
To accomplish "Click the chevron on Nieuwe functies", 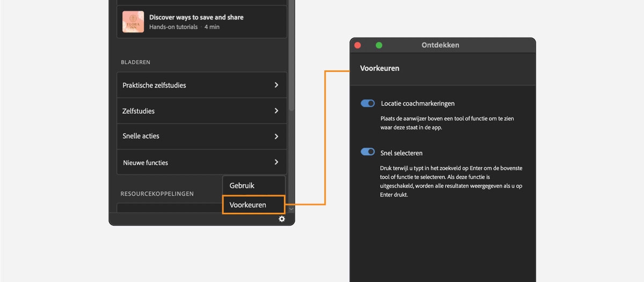I will pyautogui.click(x=276, y=162).
